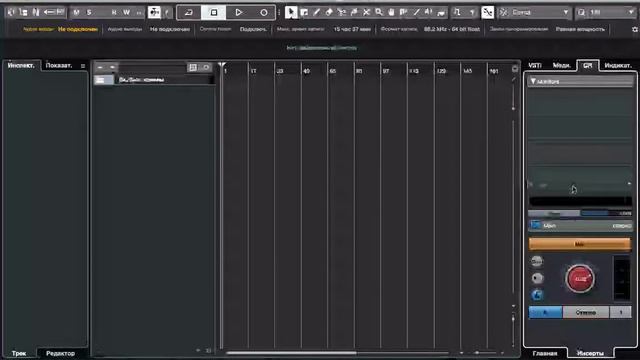This screenshot has width=640, height=360.
Task: Click audio inputs 'Не подключен' status
Action: (78, 29)
